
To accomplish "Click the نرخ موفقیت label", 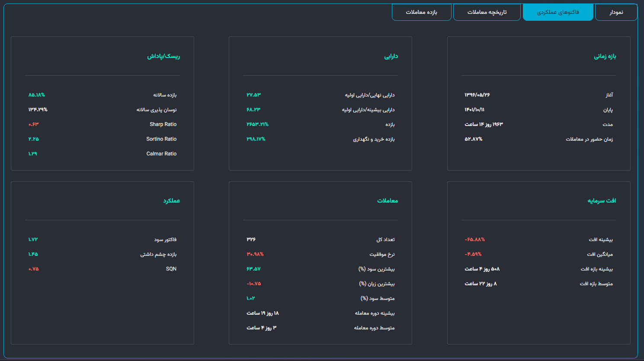I will (382, 254).
